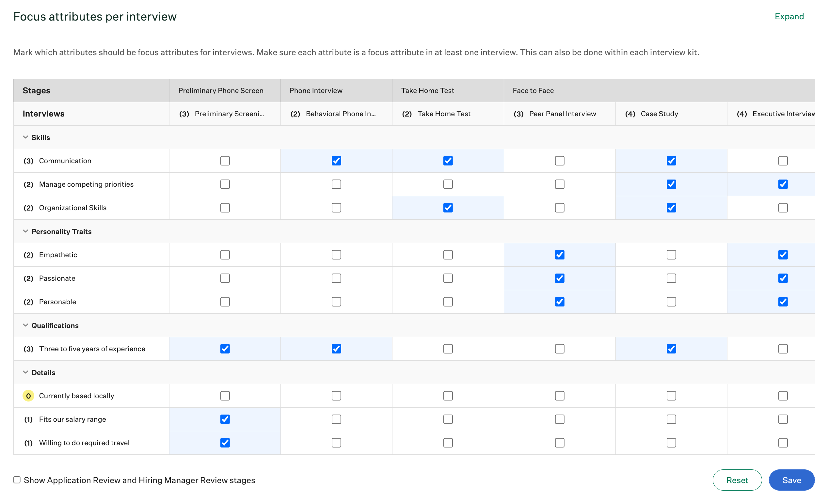Click the Expand link
This screenshot has width=828, height=504.
(789, 16)
